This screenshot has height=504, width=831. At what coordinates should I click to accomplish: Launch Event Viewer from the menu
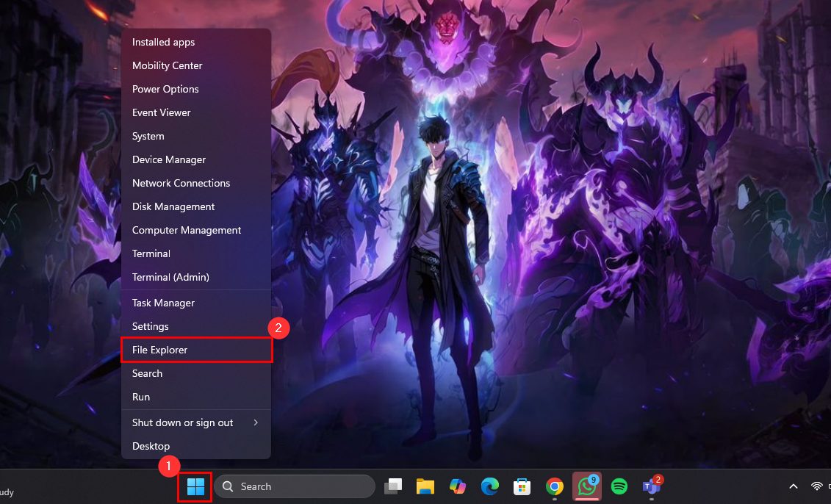[x=196, y=112]
